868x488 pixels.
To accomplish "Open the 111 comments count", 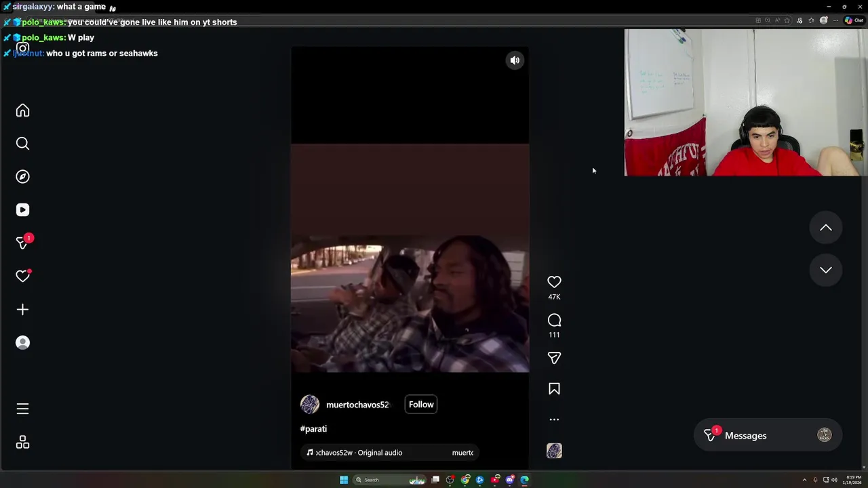I will click(554, 335).
